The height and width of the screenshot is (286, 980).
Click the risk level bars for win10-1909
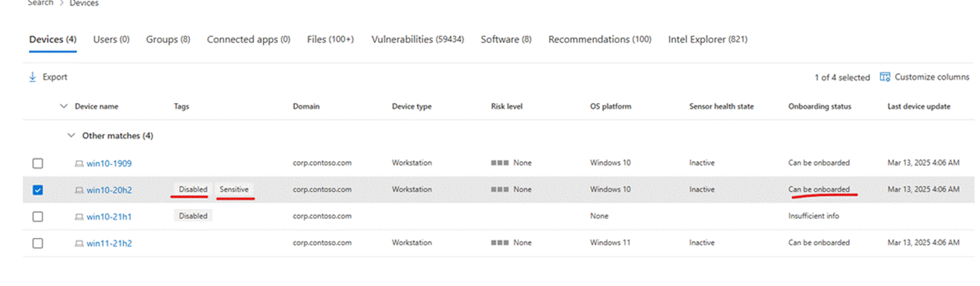click(x=500, y=163)
